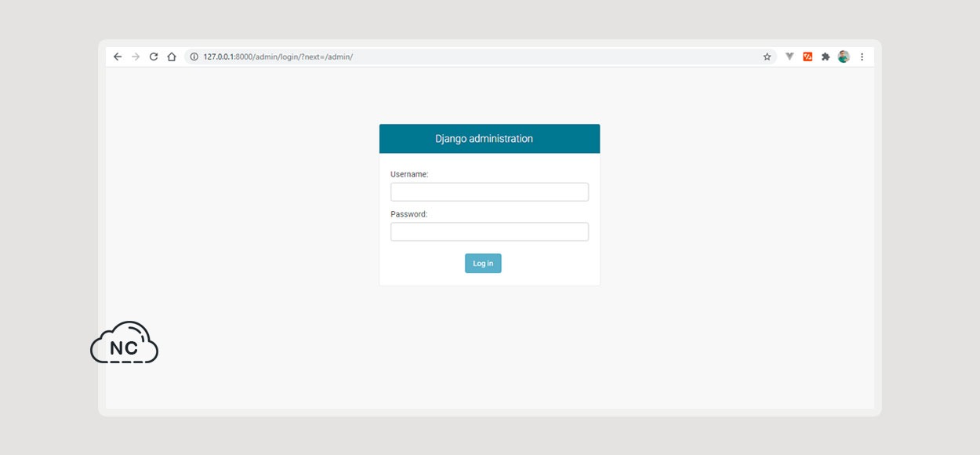
Task: Click the browser back arrow
Action: point(118,56)
